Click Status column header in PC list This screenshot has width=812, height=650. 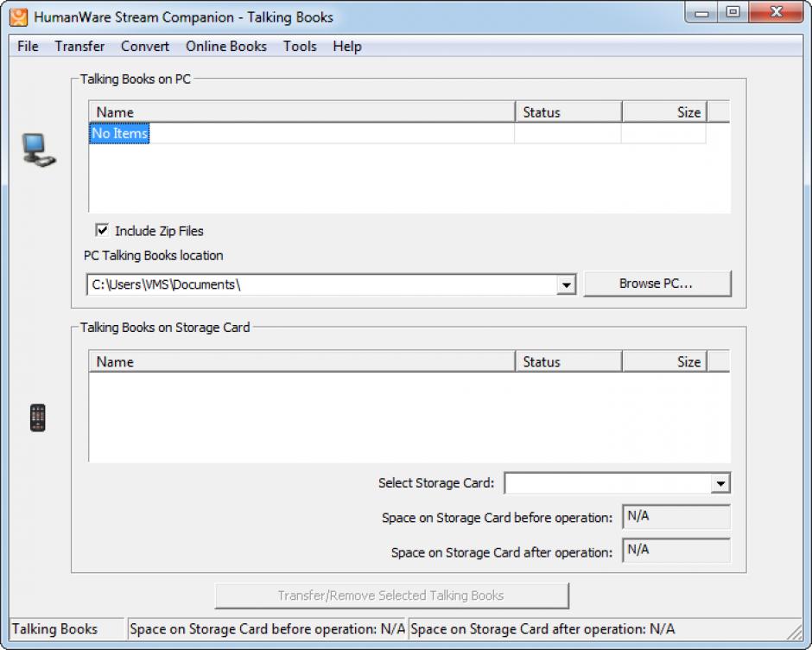[568, 112]
